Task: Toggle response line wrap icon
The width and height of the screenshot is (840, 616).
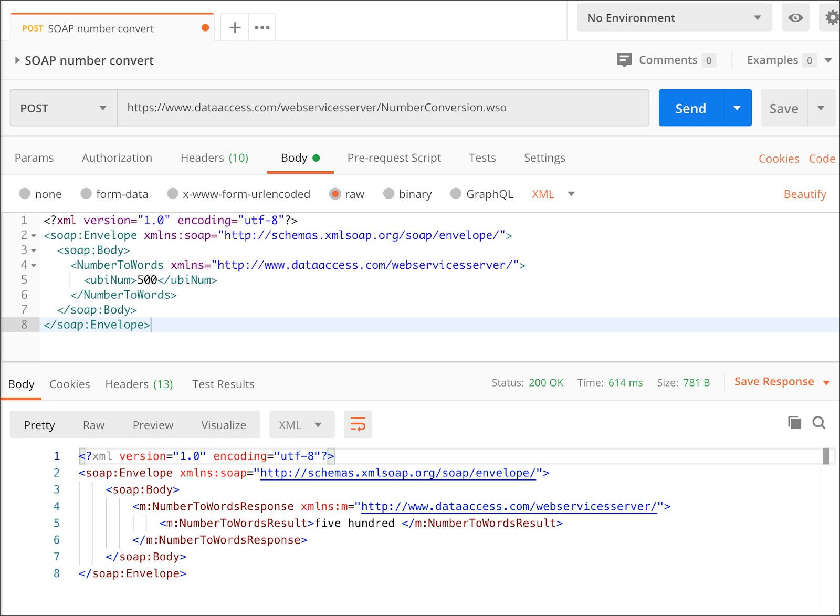Action: [x=358, y=424]
